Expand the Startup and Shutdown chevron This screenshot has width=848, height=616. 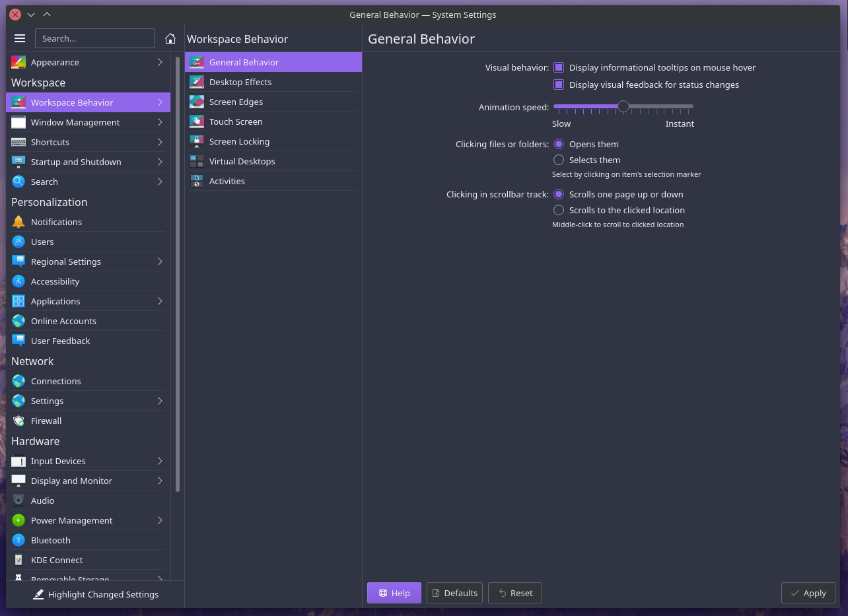(160, 162)
